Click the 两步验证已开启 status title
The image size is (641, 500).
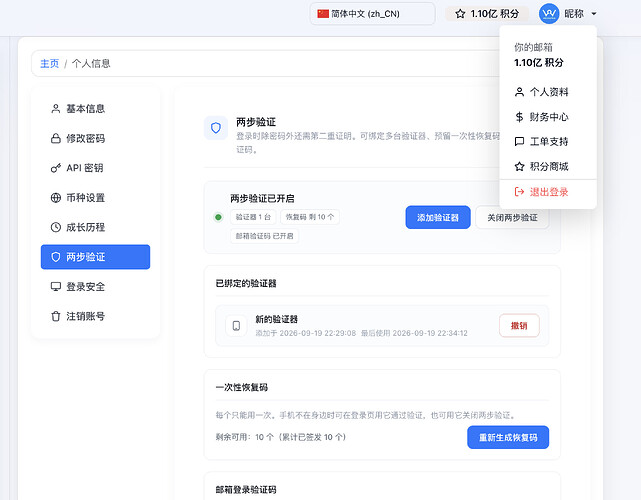pyautogui.click(x=262, y=199)
